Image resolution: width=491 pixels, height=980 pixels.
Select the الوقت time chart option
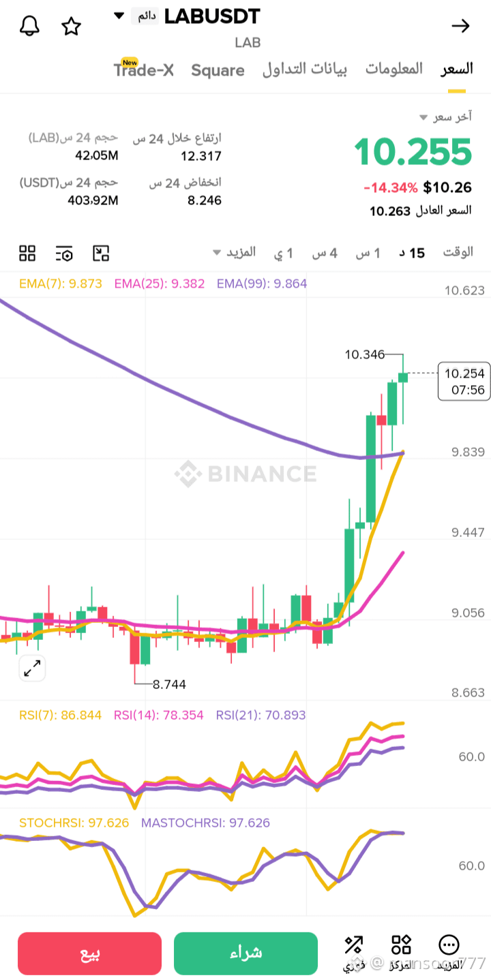click(458, 252)
